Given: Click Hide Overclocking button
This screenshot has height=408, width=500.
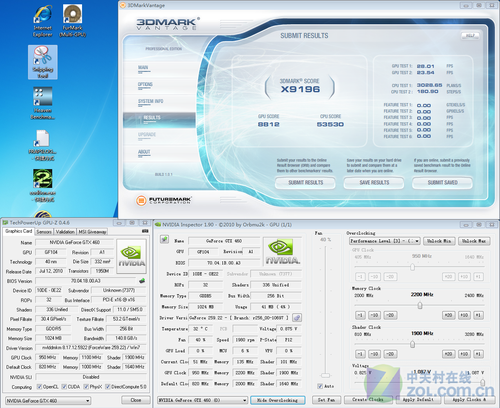Looking at the screenshot, I should [x=278, y=400].
